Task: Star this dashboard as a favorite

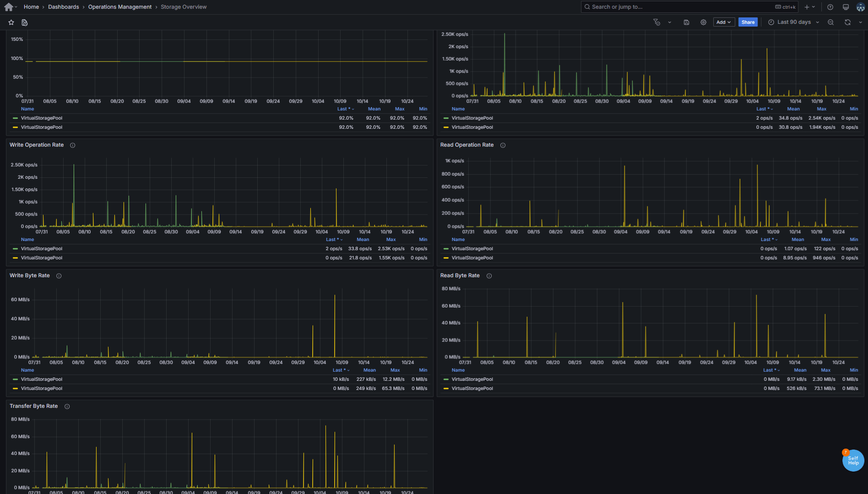Action: coord(11,22)
